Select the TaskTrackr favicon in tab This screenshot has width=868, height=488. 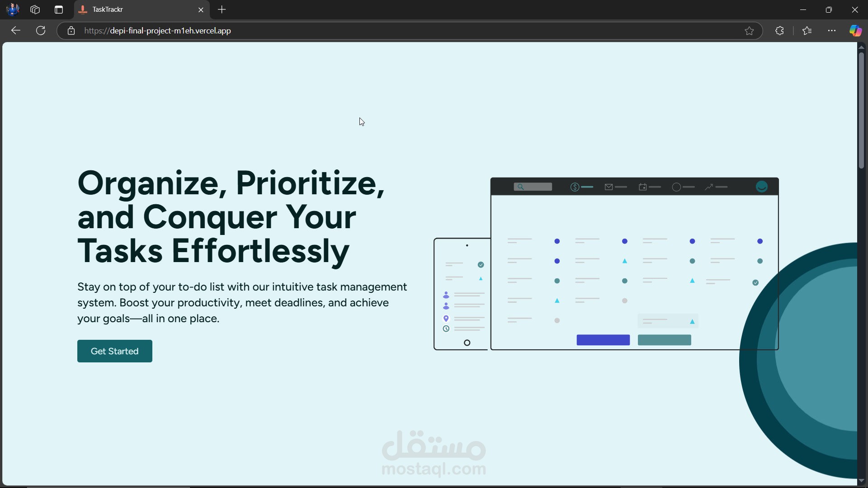click(83, 9)
